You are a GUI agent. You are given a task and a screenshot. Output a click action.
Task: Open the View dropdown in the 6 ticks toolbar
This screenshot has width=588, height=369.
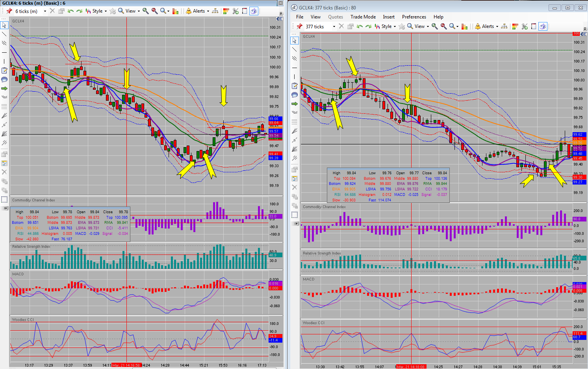pos(130,11)
